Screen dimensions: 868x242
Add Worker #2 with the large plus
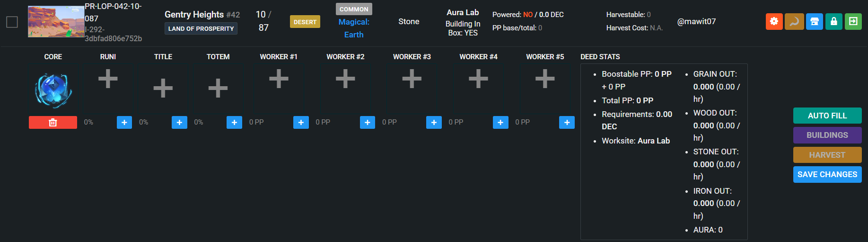click(x=345, y=79)
